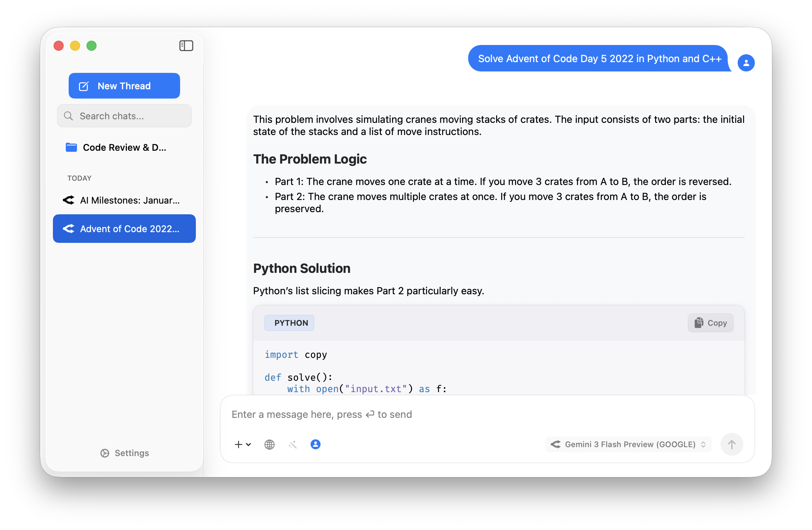Click the globe web search icon
812x530 pixels.
pyautogui.click(x=269, y=444)
